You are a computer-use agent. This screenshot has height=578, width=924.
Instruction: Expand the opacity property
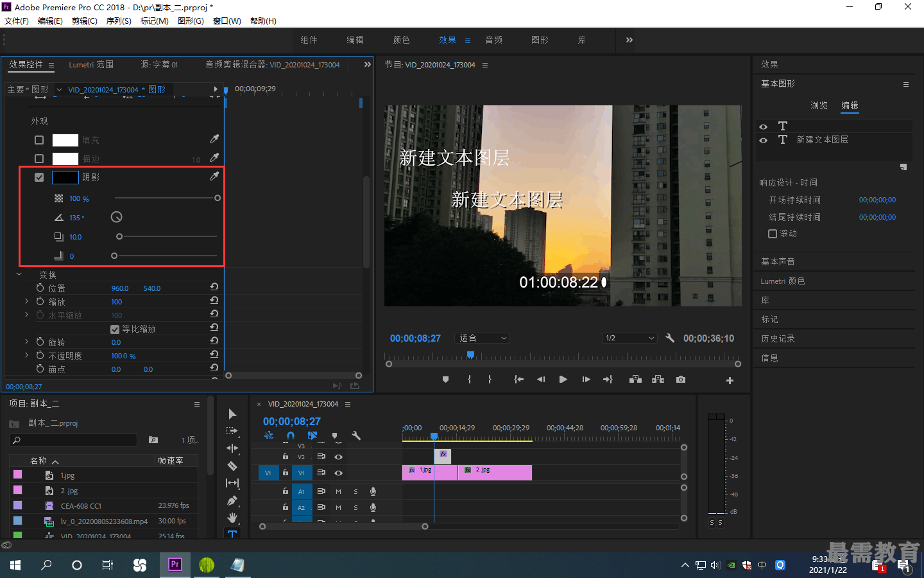(x=27, y=355)
